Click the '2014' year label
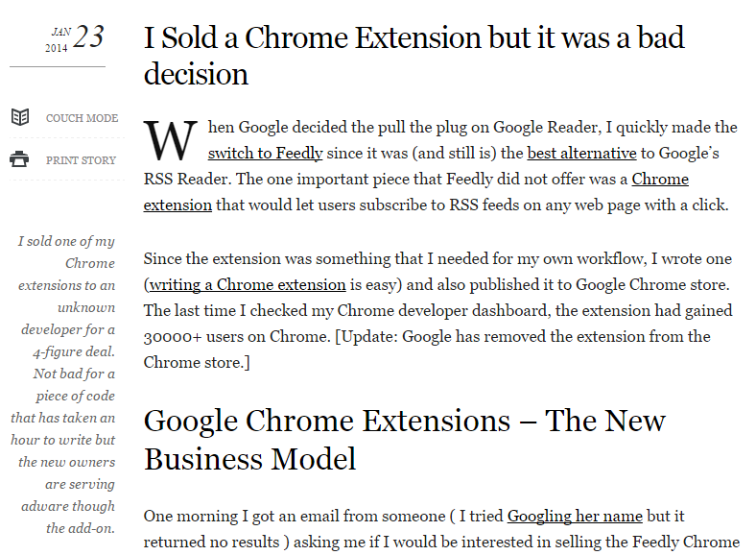Image resolution: width=756 pixels, height=555 pixels. point(57,48)
